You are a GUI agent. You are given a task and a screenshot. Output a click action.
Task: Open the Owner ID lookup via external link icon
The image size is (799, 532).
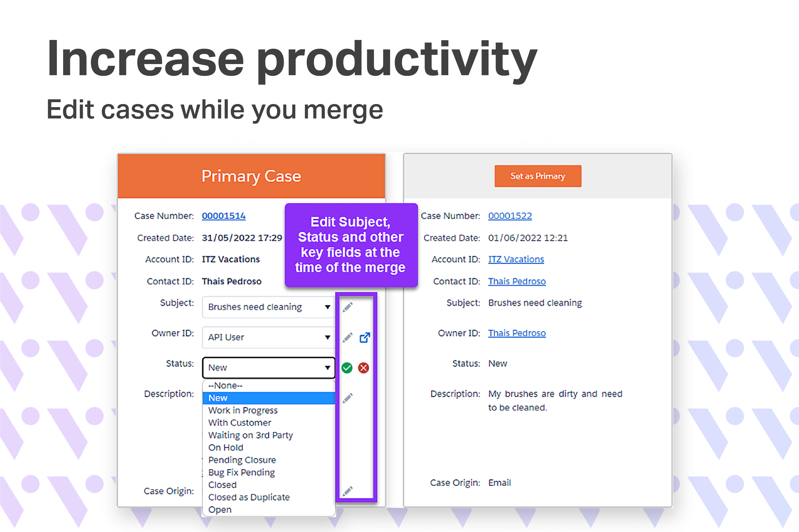click(365, 337)
